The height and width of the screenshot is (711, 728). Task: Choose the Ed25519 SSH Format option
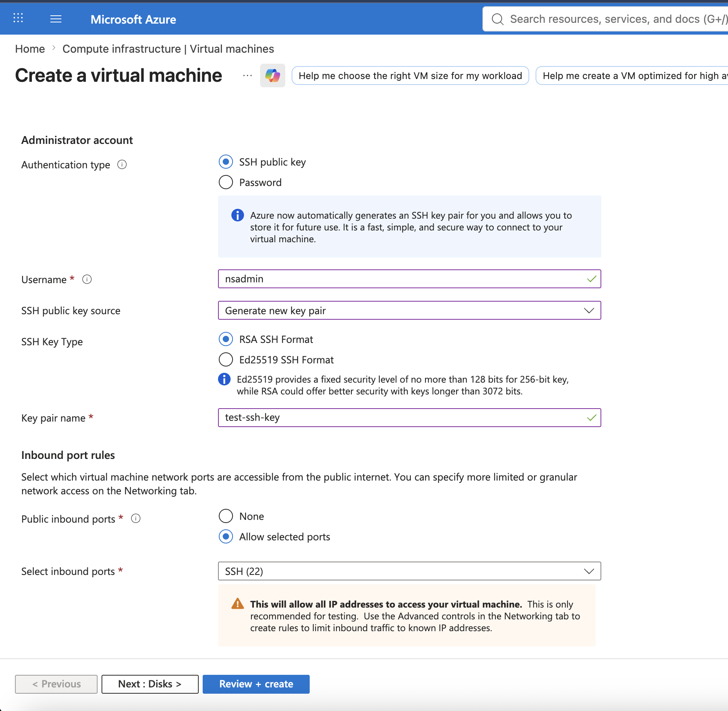[x=226, y=359]
